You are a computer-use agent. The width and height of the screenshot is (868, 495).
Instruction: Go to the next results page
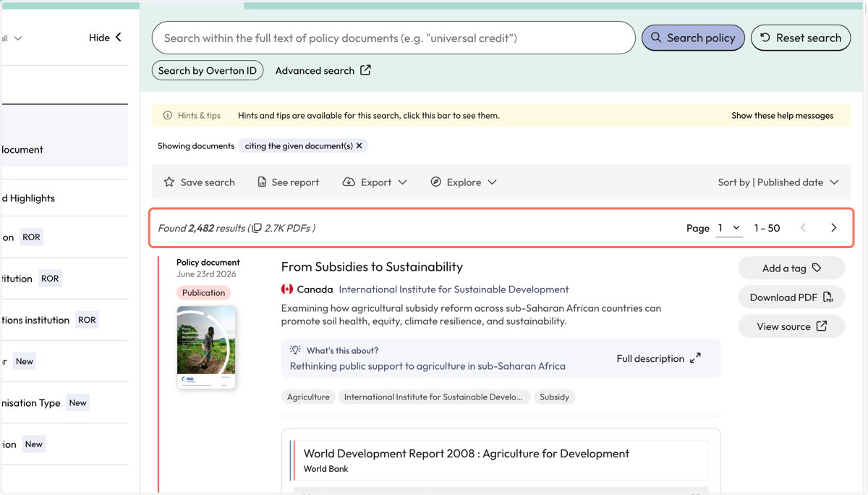833,228
